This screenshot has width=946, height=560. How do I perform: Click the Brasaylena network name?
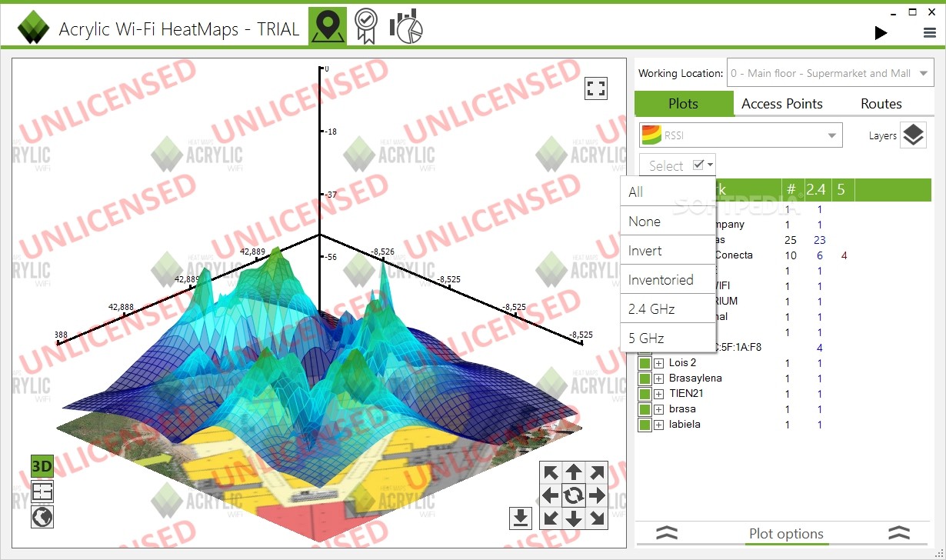pyautogui.click(x=695, y=378)
